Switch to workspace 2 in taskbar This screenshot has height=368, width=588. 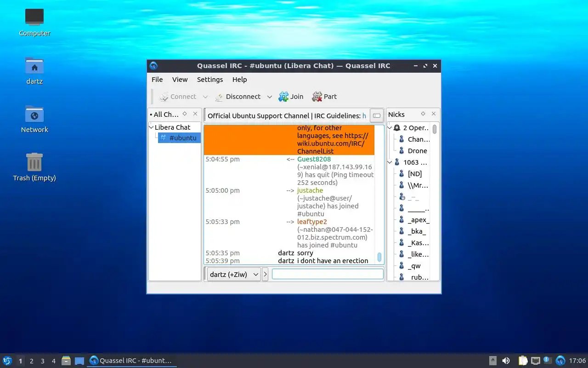[31, 361]
